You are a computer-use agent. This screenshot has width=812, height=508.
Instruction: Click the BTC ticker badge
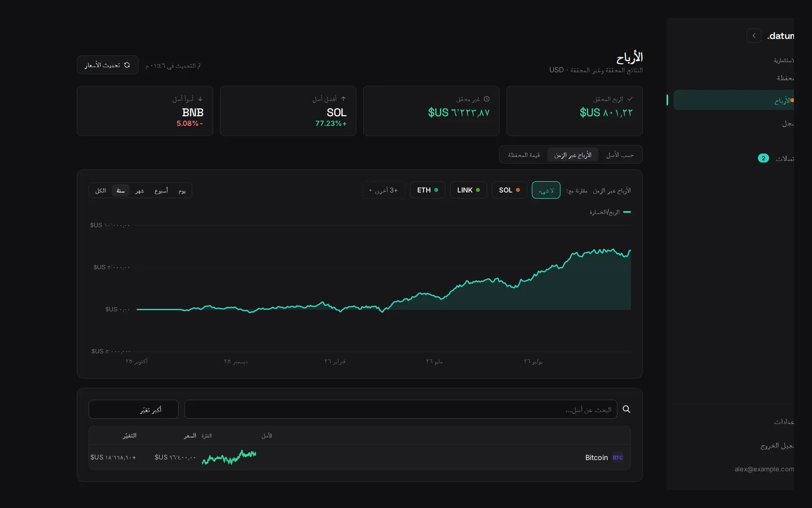pos(617,458)
